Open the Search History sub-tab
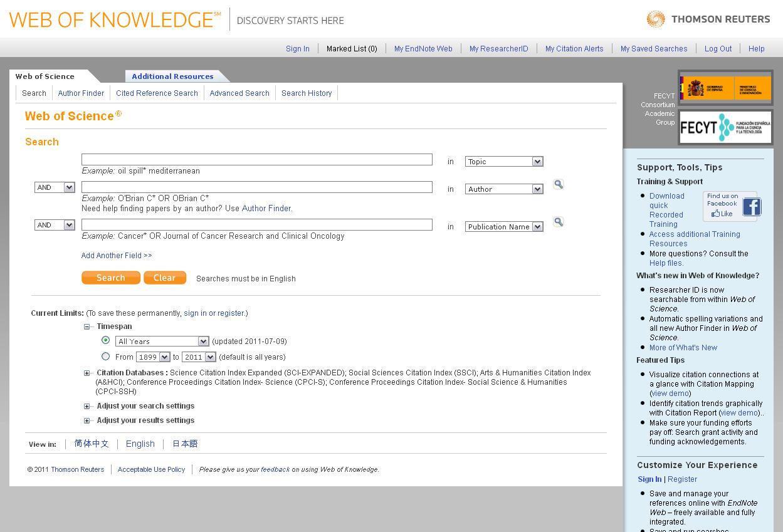The image size is (783, 532). (x=307, y=93)
